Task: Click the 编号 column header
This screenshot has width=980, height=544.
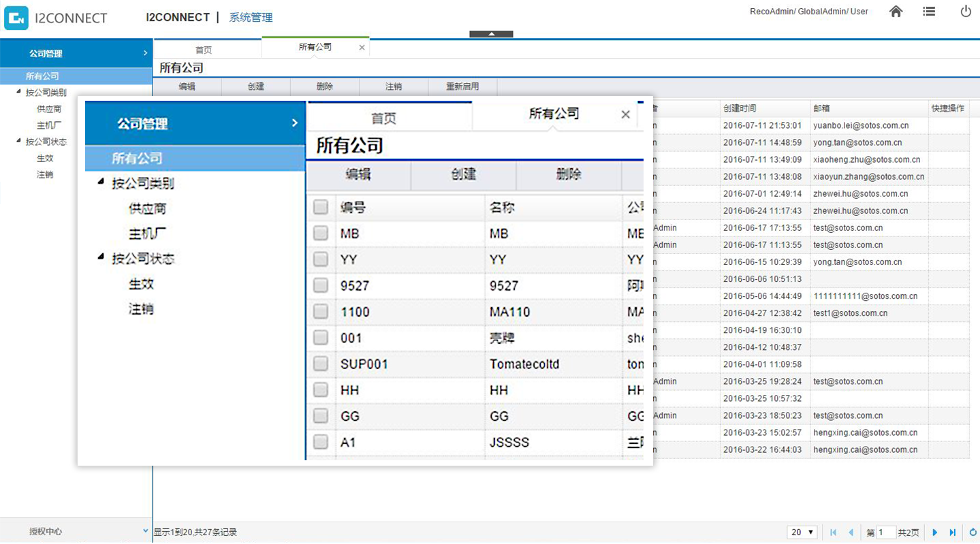Action: pyautogui.click(x=410, y=208)
